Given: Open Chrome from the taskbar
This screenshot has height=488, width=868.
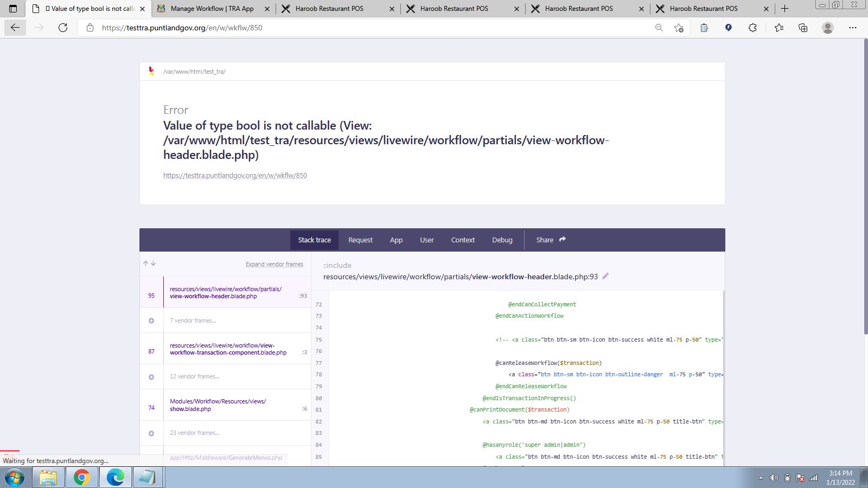Looking at the screenshot, I should [x=82, y=478].
